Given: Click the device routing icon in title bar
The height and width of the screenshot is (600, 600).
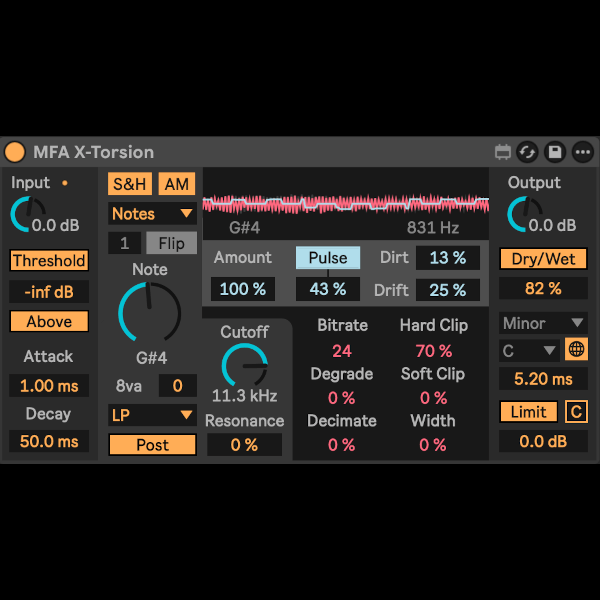Looking at the screenshot, I should pos(502,152).
